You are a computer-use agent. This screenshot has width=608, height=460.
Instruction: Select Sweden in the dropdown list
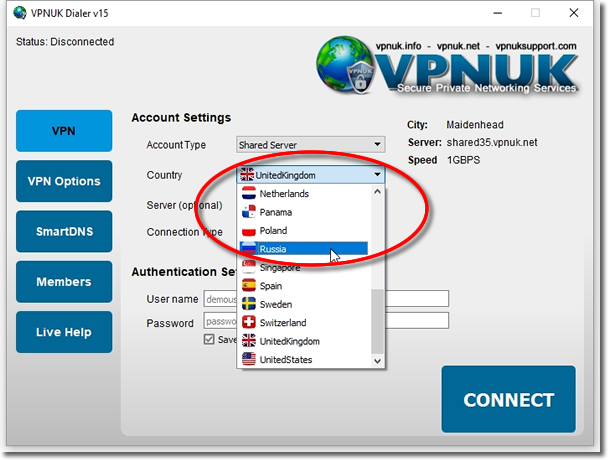click(304, 304)
